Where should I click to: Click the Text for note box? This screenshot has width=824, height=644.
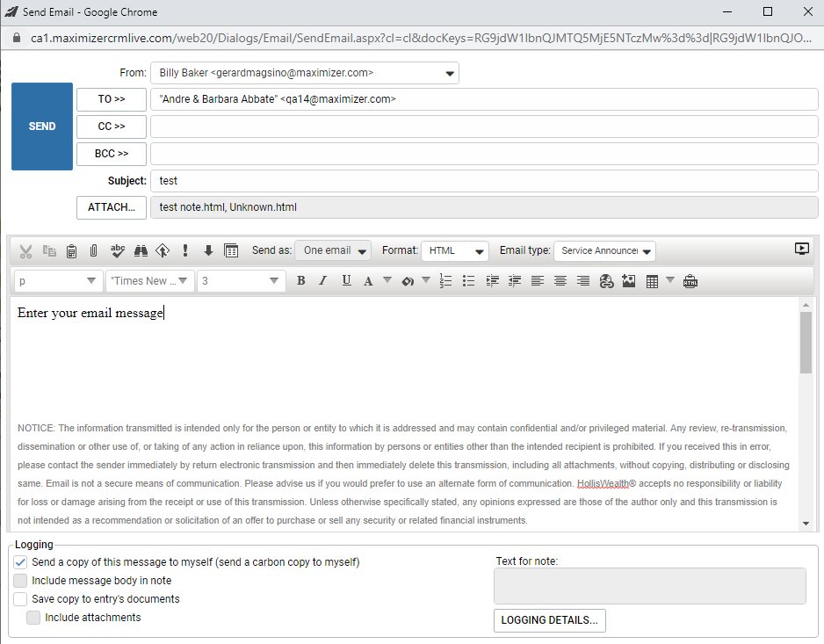click(x=649, y=586)
